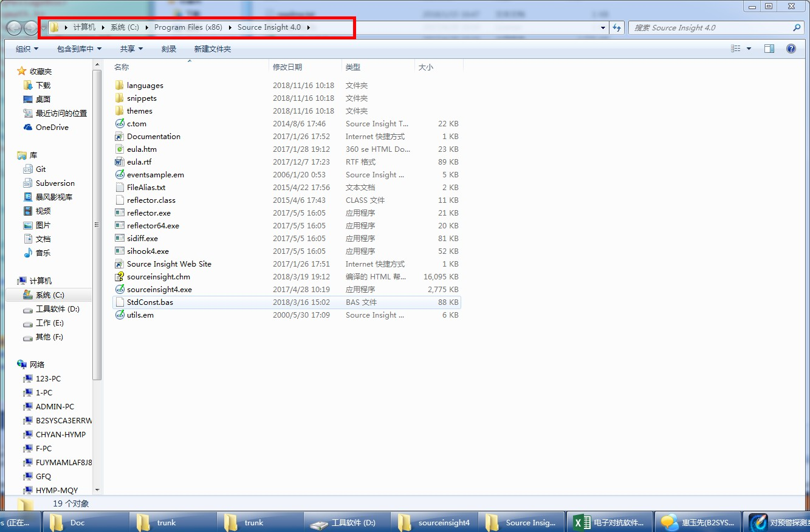
Task: Toggle the preview pane icon
Action: pyautogui.click(x=769, y=49)
